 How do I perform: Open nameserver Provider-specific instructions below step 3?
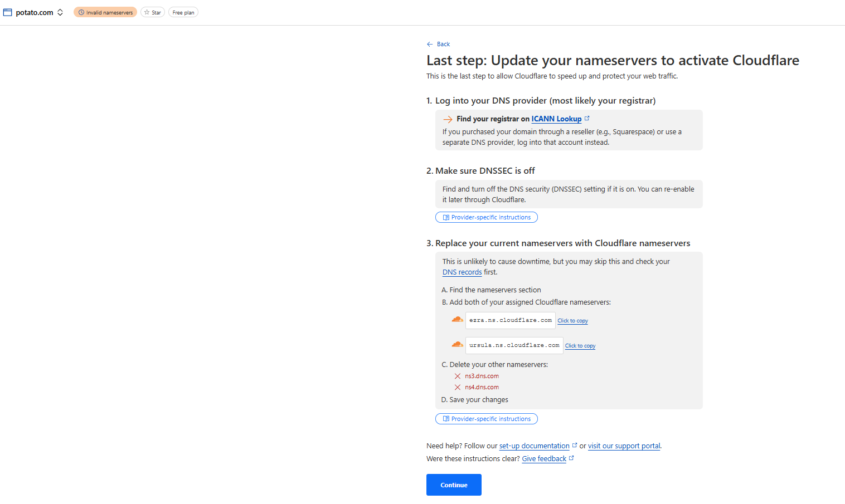coord(487,419)
